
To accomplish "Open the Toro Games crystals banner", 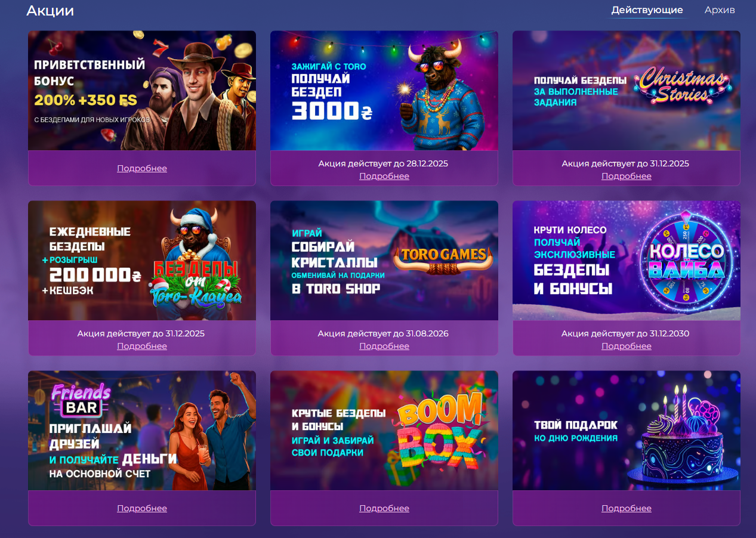I will [x=384, y=261].
